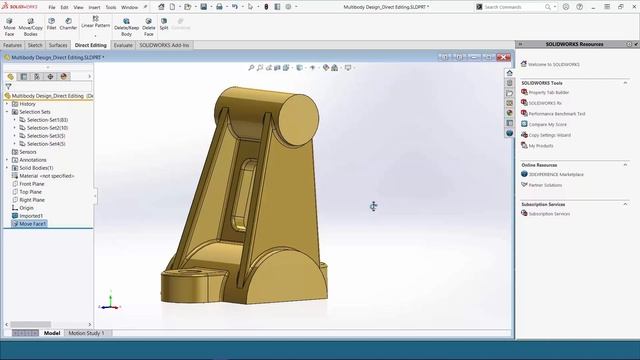Switch to the Motion Study 1 tab
Screen dimensions: 640x360
(86, 333)
